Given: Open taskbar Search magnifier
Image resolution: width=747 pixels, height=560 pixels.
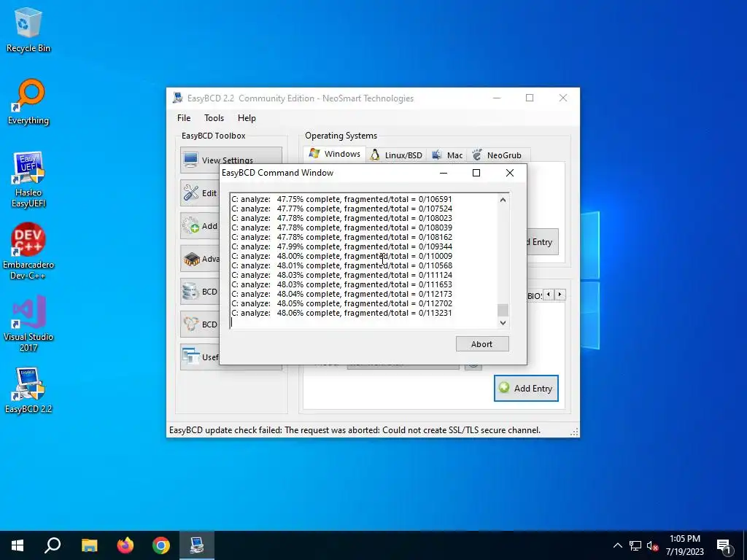Looking at the screenshot, I should (53, 545).
